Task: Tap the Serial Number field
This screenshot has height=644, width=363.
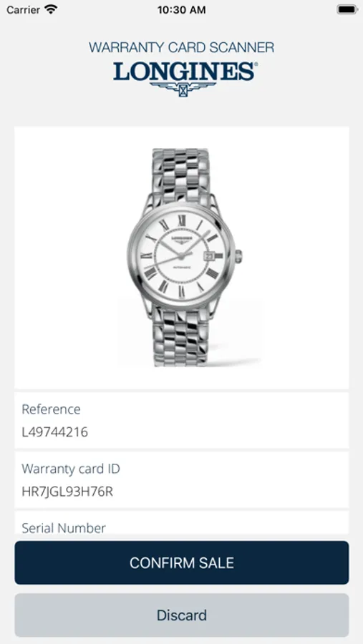Action: (182, 522)
